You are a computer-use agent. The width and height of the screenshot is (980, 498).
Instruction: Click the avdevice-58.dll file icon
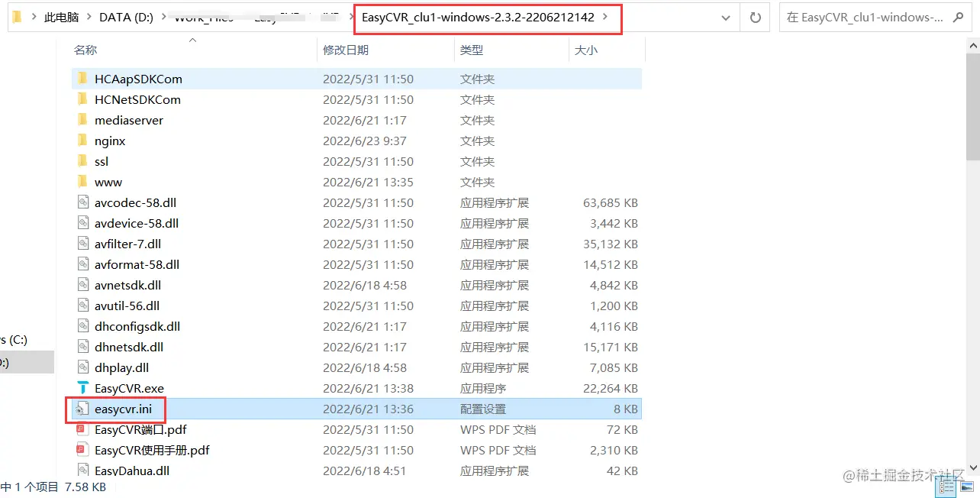coord(82,223)
